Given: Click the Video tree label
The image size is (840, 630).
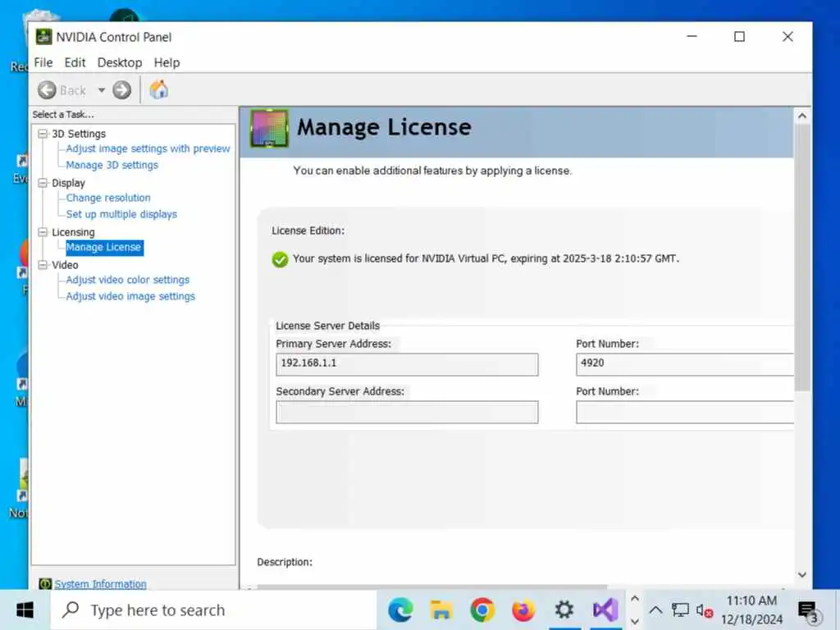Looking at the screenshot, I should click(x=65, y=265).
